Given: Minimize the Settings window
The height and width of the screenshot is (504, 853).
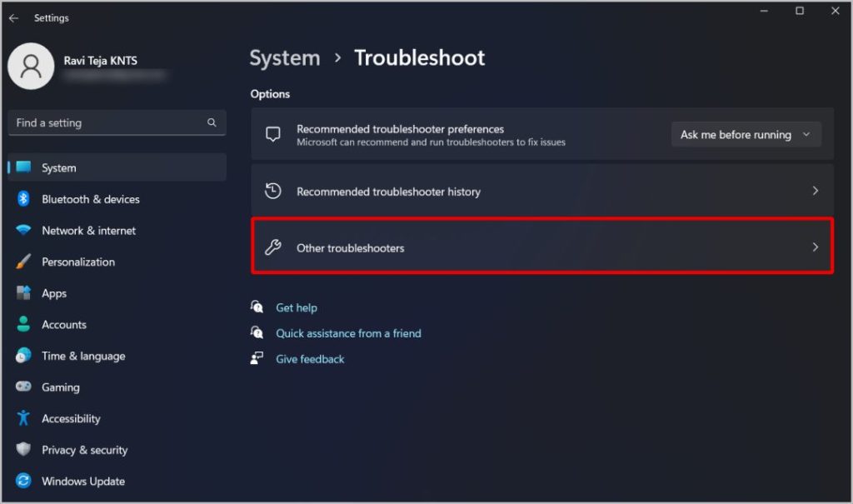Looking at the screenshot, I should tap(764, 11).
